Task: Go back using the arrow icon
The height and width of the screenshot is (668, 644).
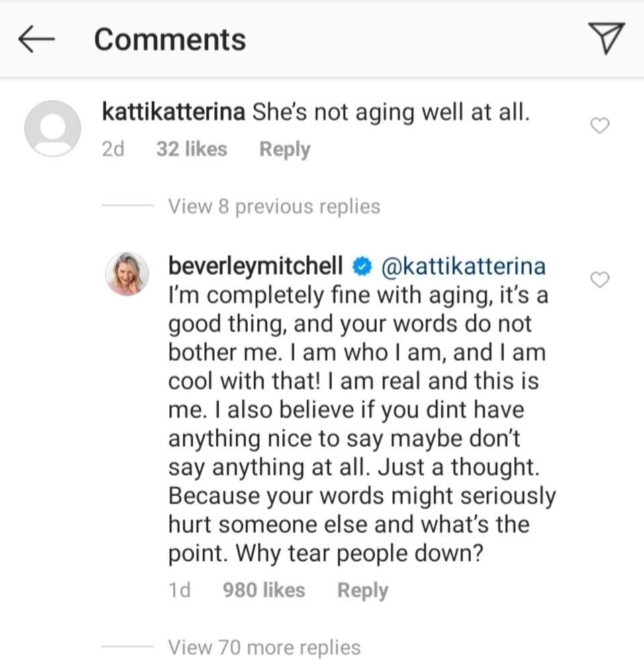Action: pyautogui.click(x=36, y=40)
